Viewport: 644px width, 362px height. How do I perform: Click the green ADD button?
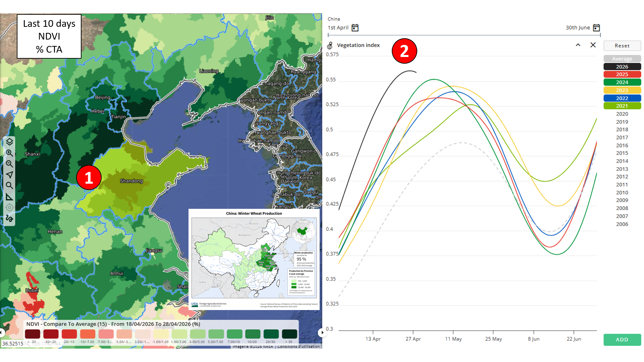(622, 340)
